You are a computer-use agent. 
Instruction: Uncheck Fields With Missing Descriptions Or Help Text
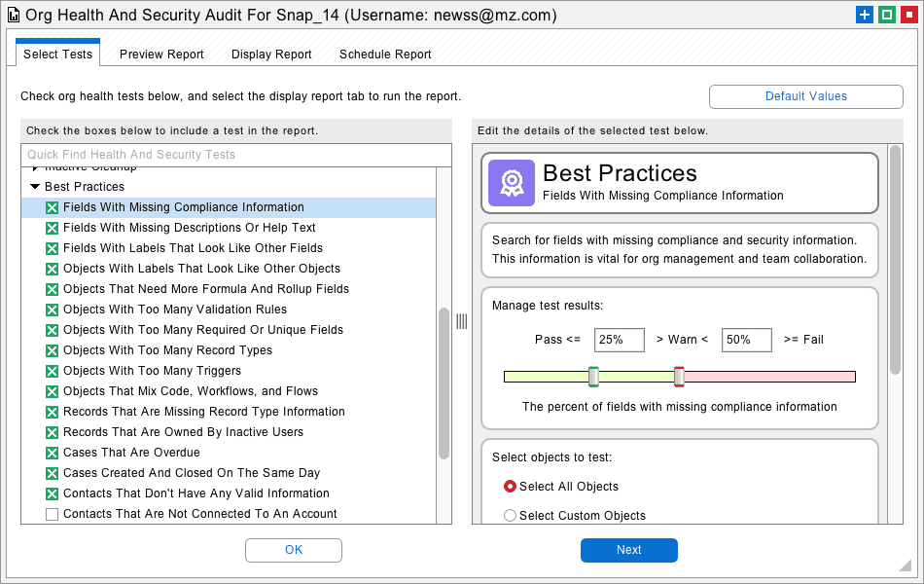(52, 229)
